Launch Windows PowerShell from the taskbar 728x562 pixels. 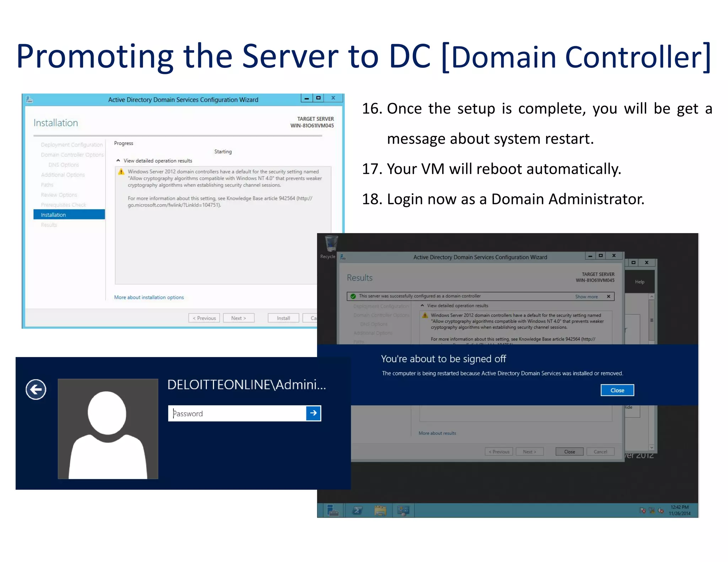pos(357,511)
